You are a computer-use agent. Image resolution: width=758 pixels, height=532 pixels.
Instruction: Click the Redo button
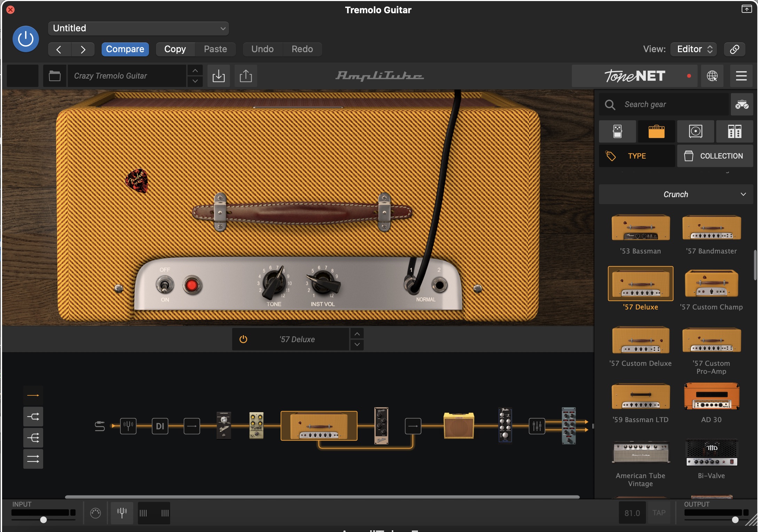coord(302,49)
